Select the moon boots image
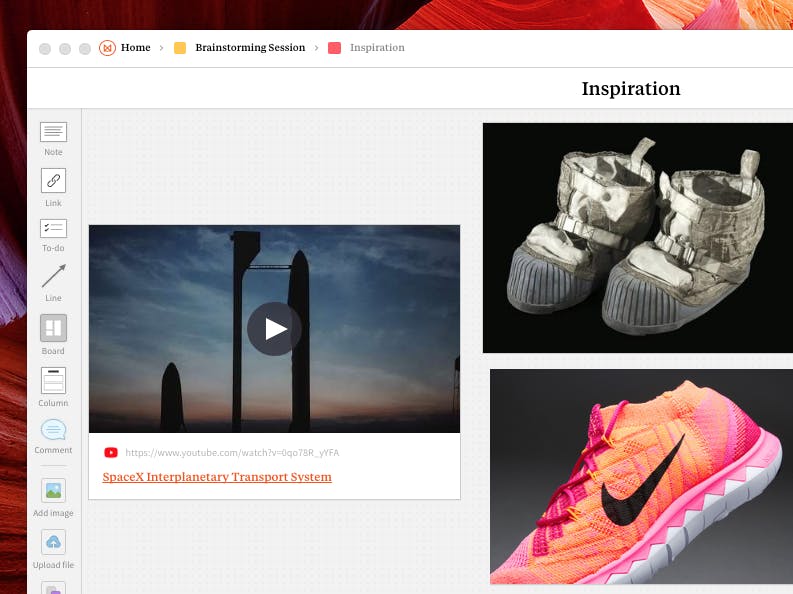This screenshot has width=793, height=594. point(638,238)
